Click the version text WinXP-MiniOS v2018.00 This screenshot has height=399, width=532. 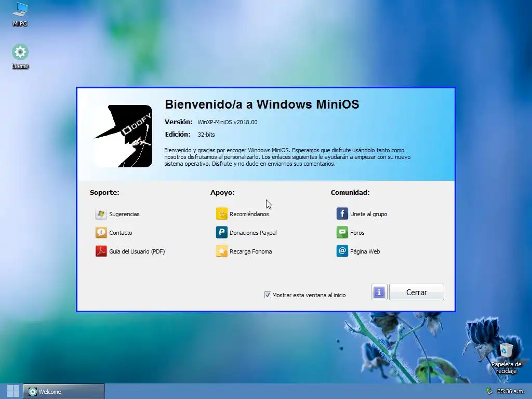(228, 122)
